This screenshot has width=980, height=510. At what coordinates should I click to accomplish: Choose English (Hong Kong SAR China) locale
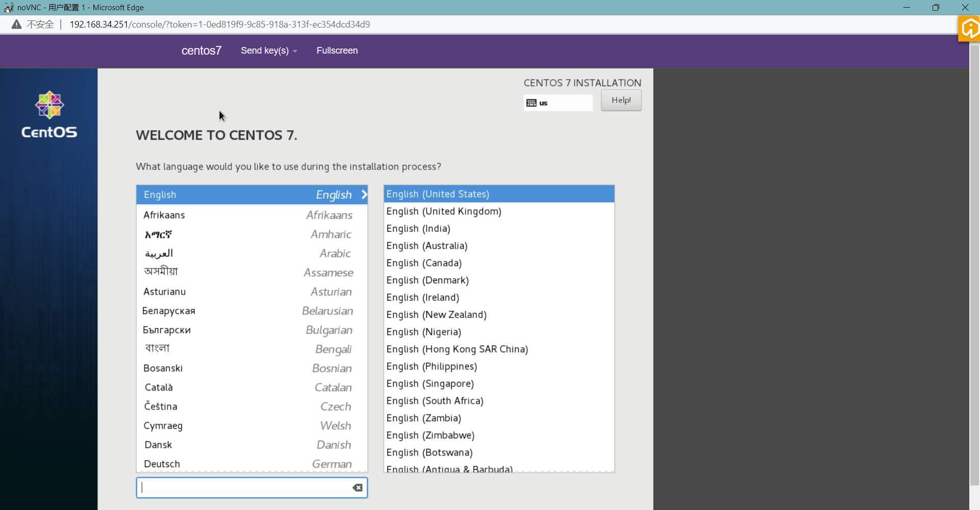tap(499, 349)
